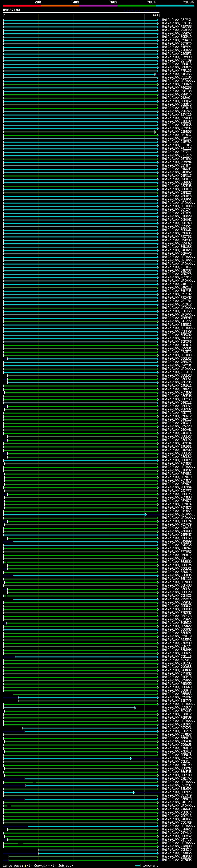
Task: Select the UniRef100_B0S6P5 label
Action: (177, 758)
